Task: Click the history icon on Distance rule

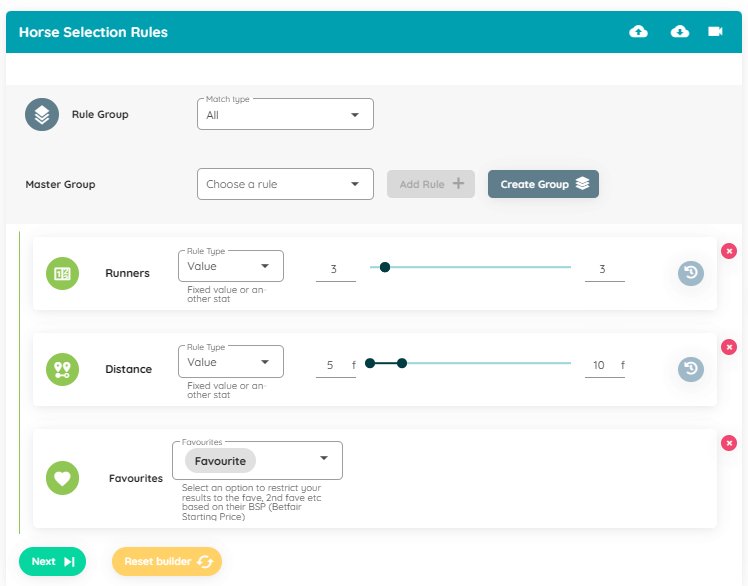Action: 690,369
